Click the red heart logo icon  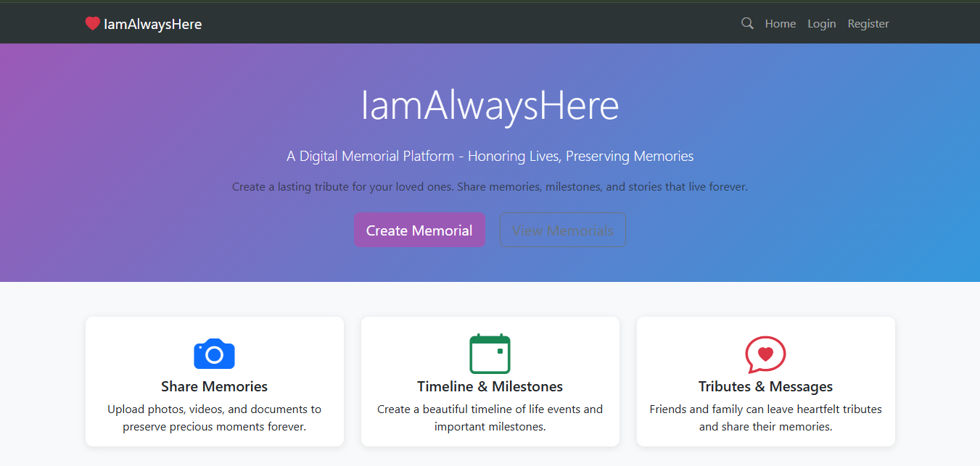[92, 24]
